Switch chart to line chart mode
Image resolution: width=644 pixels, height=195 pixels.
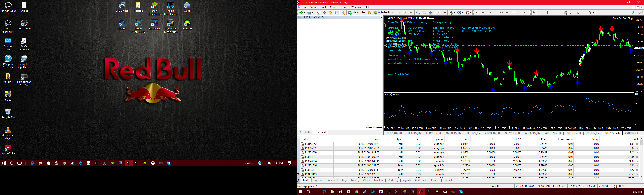click(411, 13)
